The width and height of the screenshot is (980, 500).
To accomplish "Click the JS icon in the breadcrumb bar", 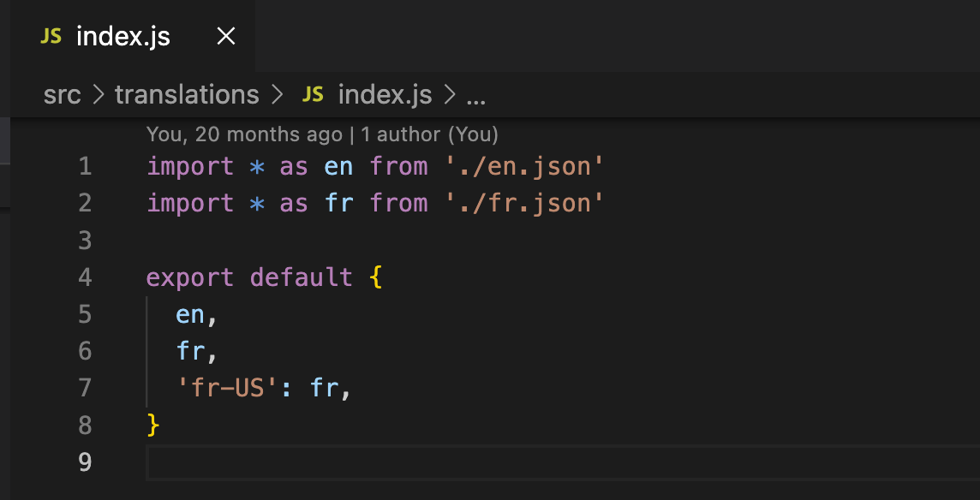I will (314, 95).
